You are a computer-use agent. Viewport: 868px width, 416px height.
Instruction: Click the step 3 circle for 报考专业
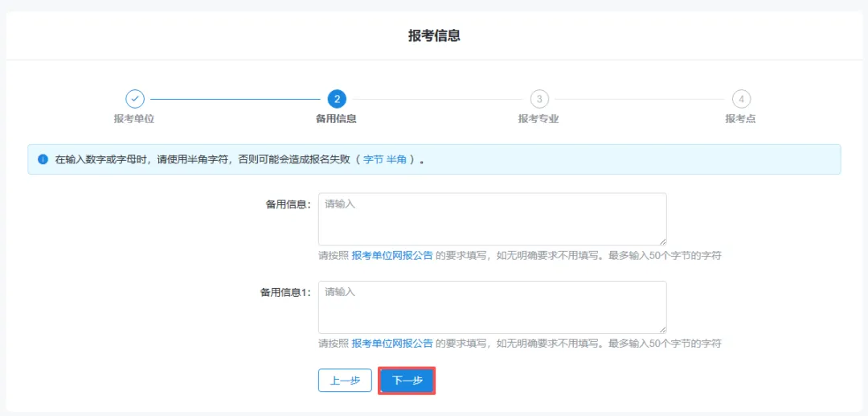click(539, 99)
